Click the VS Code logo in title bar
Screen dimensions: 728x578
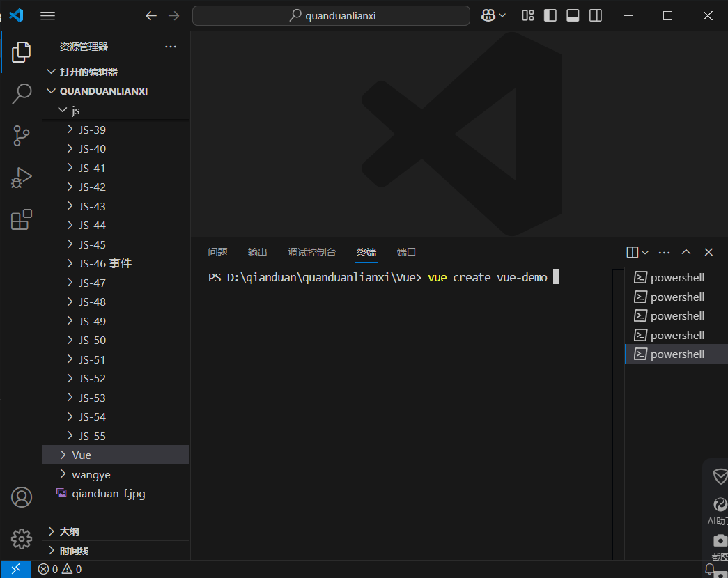pyautogui.click(x=16, y=15)
